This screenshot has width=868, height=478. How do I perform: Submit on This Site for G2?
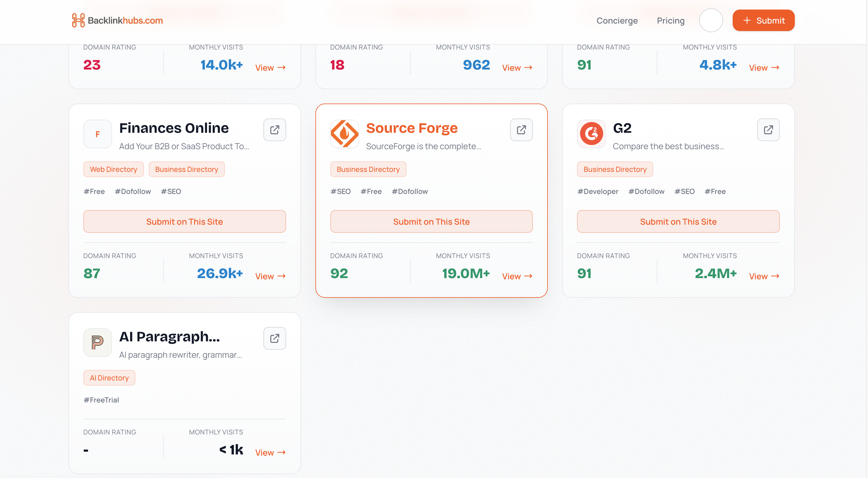point(678,221)
